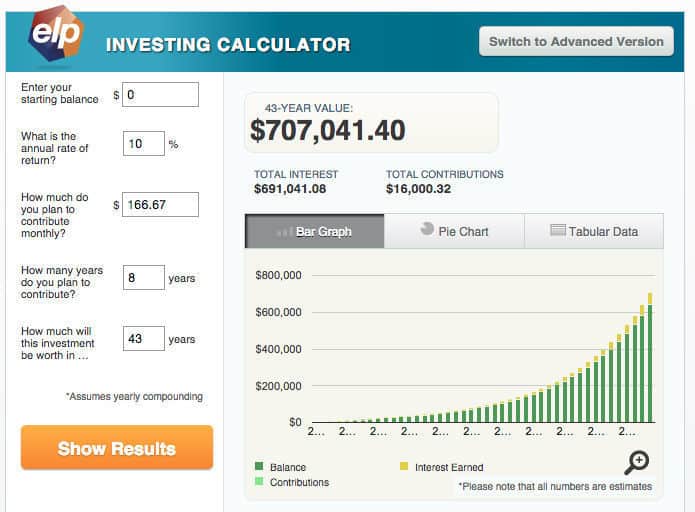Click the magnifier zoom icon on the chart

tap(637, 461)
